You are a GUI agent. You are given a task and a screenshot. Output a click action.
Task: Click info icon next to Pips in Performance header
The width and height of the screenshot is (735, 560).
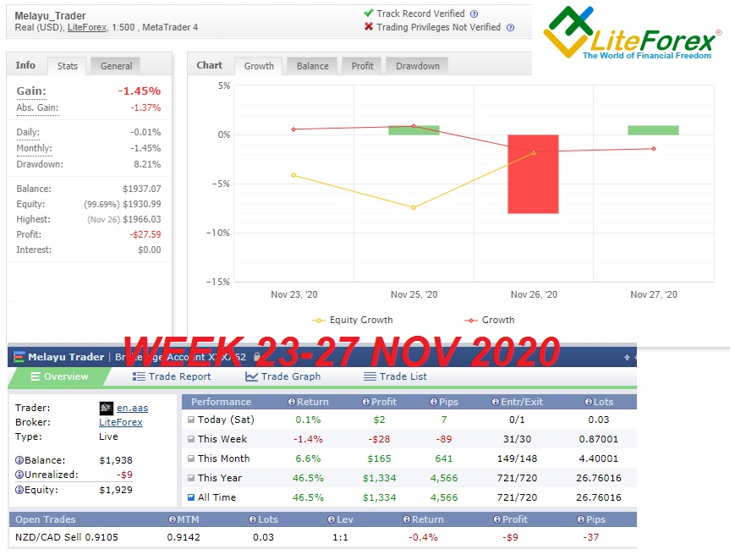coord(434,402)
